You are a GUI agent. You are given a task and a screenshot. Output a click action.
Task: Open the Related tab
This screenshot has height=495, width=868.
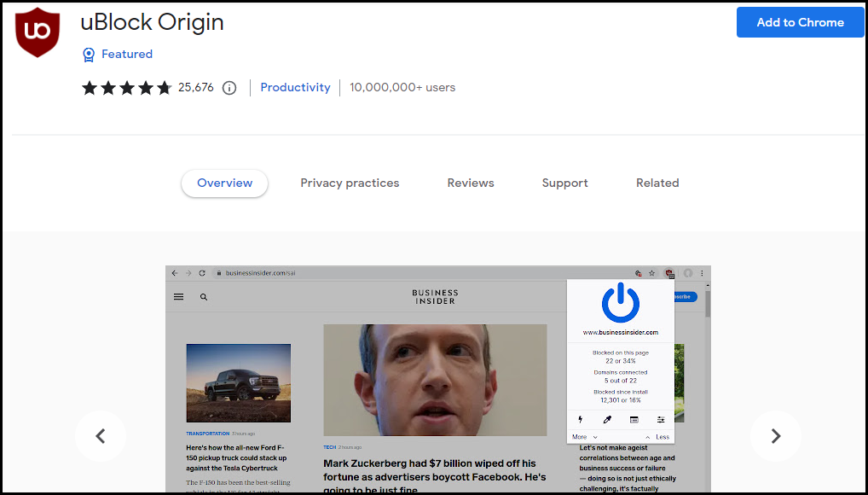(657, 183)
